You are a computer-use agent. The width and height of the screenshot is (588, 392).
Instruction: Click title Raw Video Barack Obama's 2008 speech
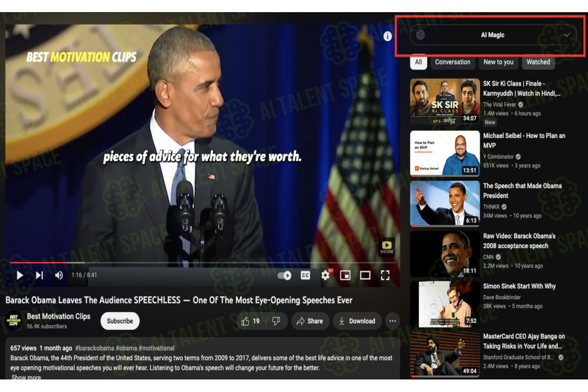pos(519,241)
